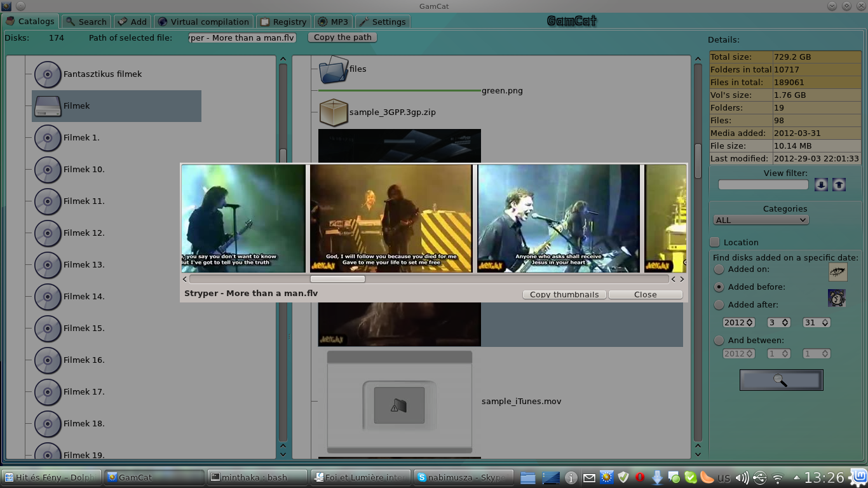The image size is (868, 488).
Task: Select Filmek 1. disc icon
Action: click(x=48, y=138)
